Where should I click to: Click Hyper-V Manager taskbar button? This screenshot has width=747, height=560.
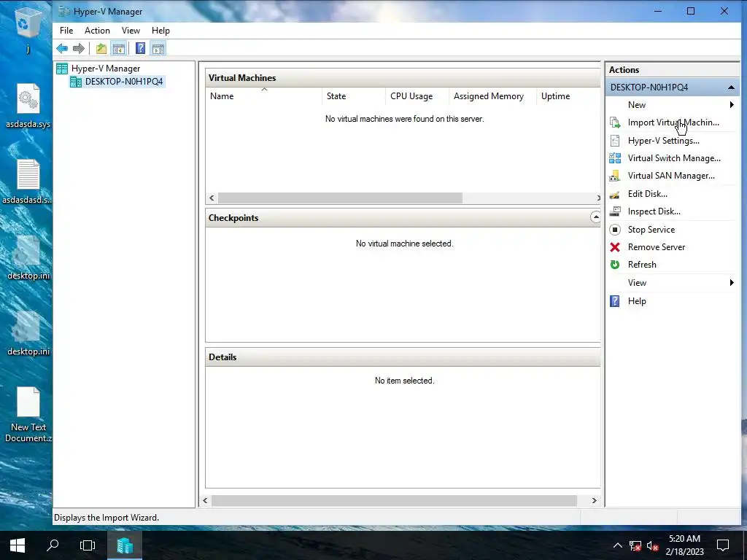point(125,545)
